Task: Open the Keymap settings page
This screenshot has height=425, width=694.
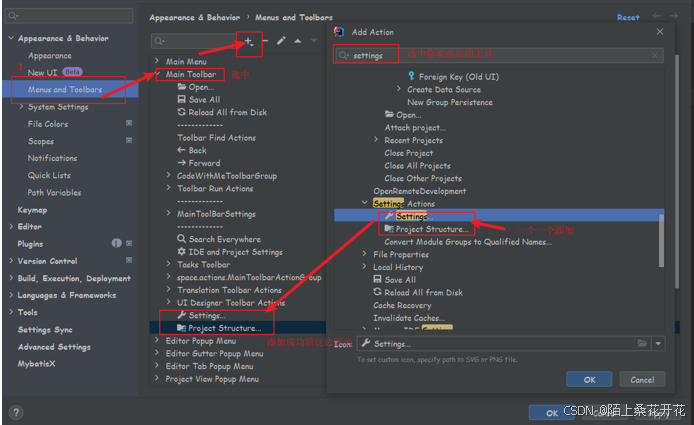Action: (32, 210)
